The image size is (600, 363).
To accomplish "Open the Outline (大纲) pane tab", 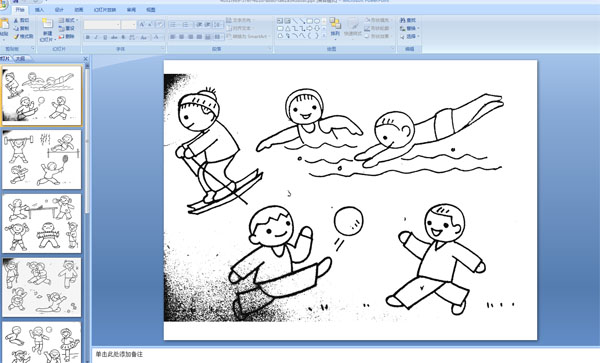I will pos(21,59).
